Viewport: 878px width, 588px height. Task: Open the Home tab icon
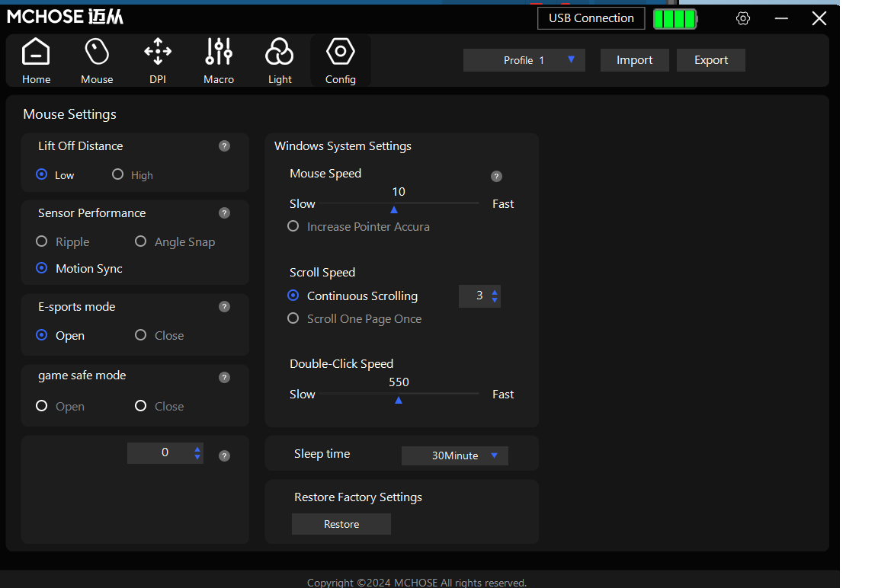(x=36, y=60)
